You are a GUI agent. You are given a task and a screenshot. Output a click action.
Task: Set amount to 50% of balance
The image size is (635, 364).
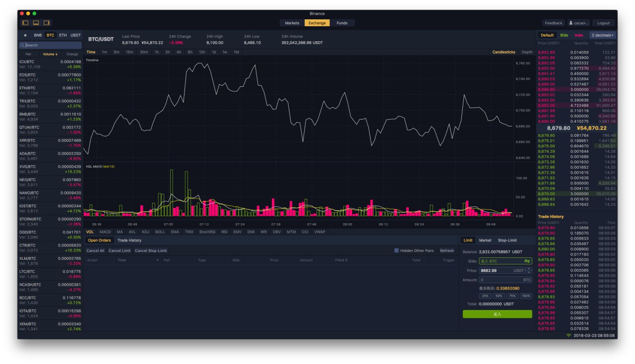[x=499, y=296]
